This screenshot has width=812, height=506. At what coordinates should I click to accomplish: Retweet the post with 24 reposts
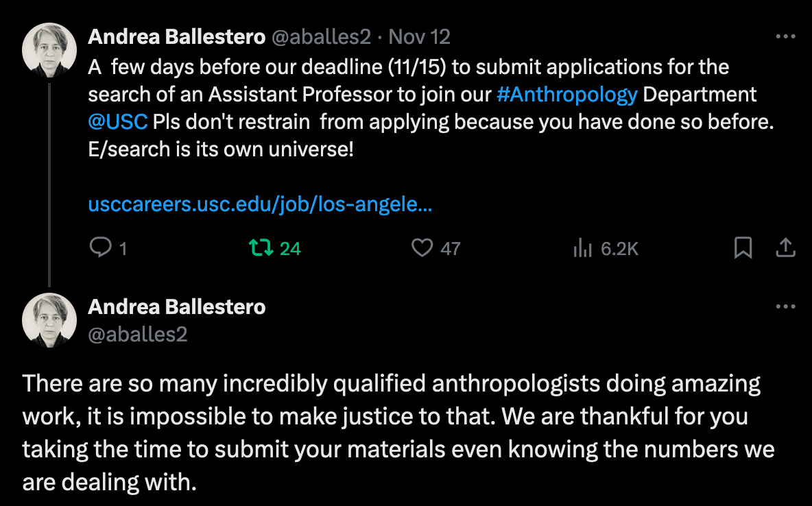click(x=261, y=248)
